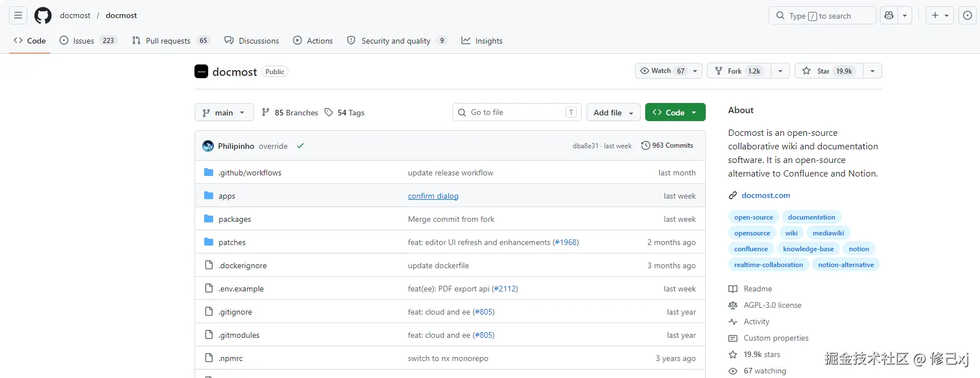Open the docmost.com website link
This screenshot has width=980, height=378.
click(x=766, y=195)
